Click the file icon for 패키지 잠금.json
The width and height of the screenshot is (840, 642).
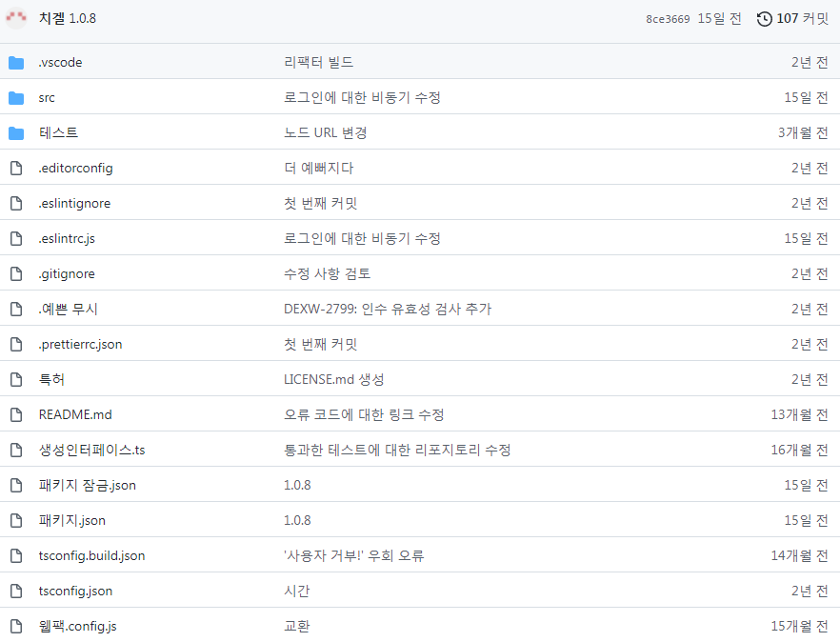tap(16, 486)
